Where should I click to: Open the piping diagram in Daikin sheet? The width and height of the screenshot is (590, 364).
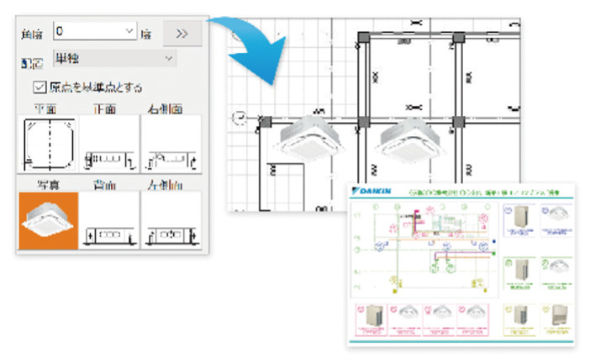424,249
